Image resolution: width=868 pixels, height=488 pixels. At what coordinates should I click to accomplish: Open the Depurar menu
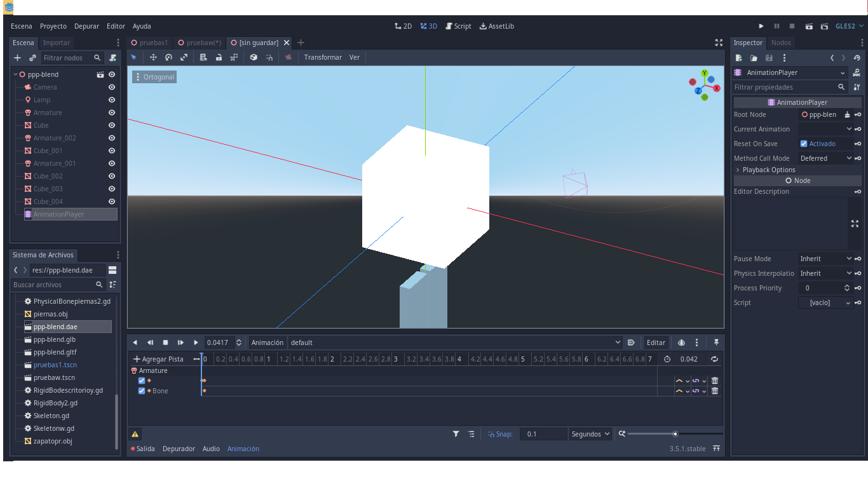[86, 26]
